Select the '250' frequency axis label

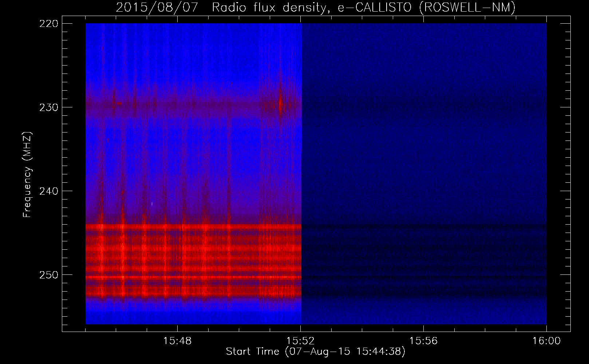48,275
